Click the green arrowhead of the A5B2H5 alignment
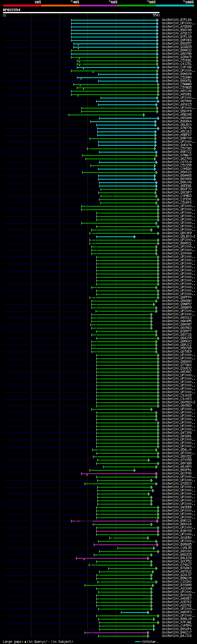The height and width of the screenshot is (644, 197). tap(144, 115)
